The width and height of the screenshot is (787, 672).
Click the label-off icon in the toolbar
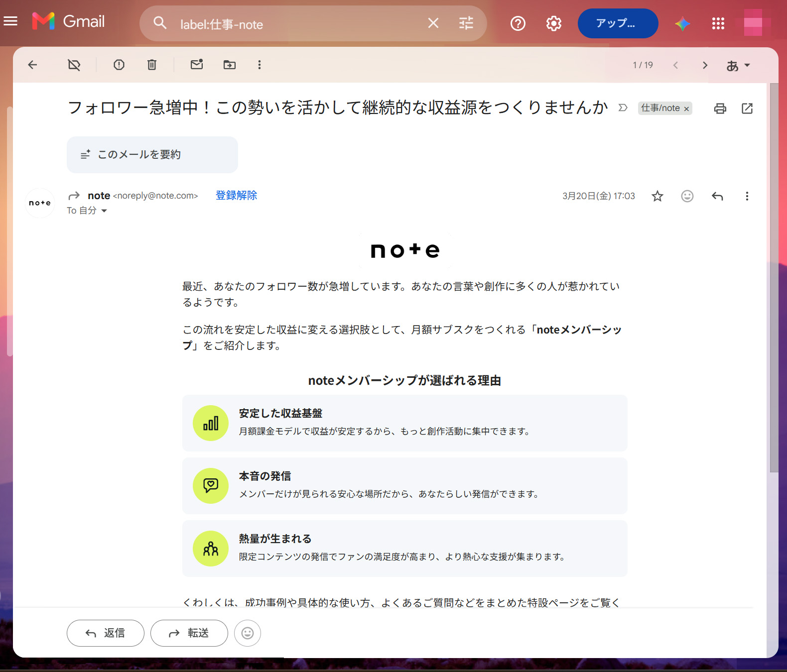coord(74,65)
